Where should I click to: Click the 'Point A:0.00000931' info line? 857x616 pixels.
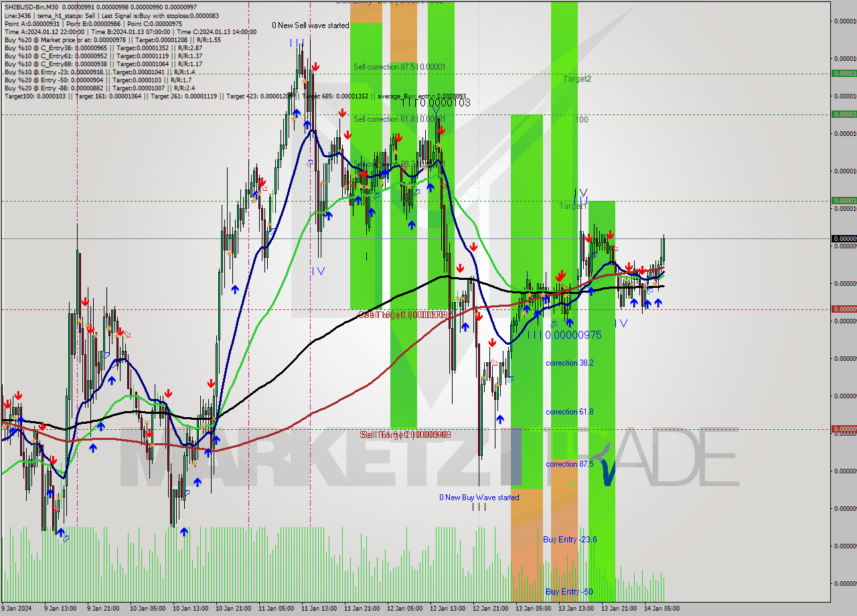tap(93, 23)
